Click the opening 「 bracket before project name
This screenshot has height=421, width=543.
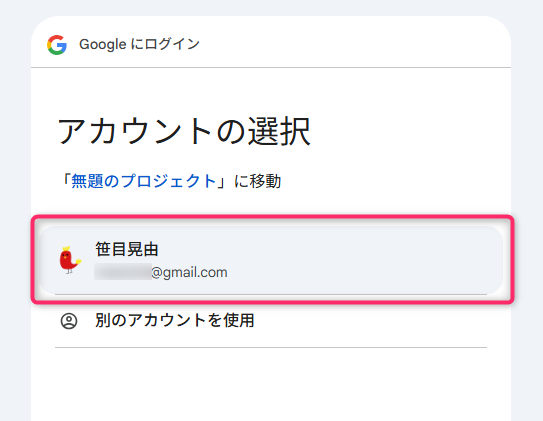pyautogui.click(x=65, y=181)
